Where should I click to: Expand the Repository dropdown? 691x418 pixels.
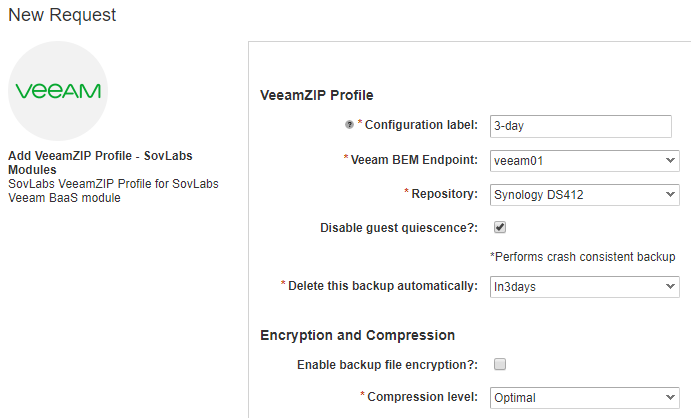584,193
